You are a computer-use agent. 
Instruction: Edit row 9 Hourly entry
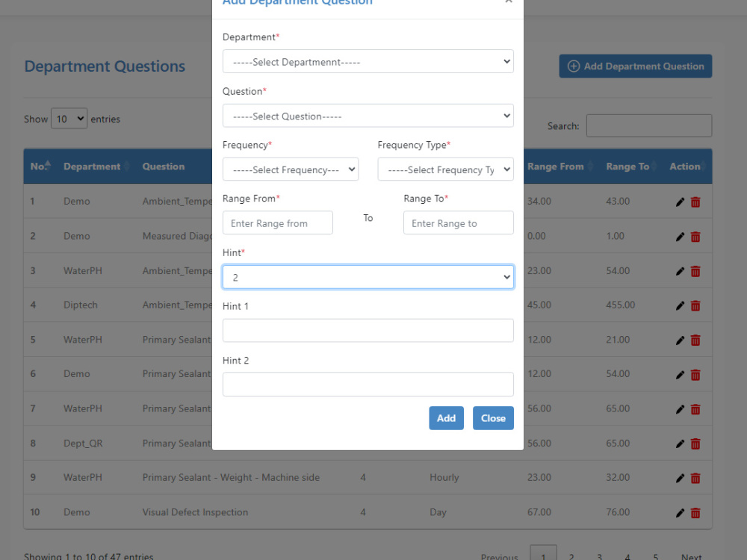(680, 478)
